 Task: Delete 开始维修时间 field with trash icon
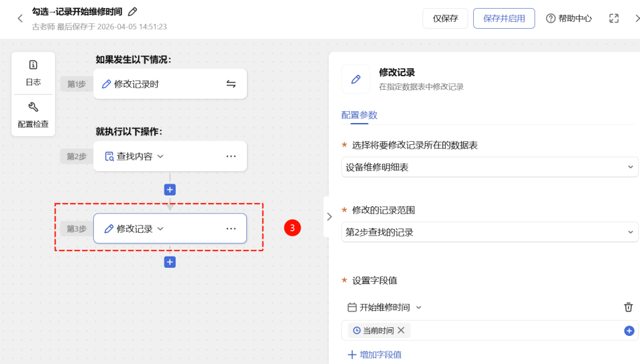[x=628, y=307]
